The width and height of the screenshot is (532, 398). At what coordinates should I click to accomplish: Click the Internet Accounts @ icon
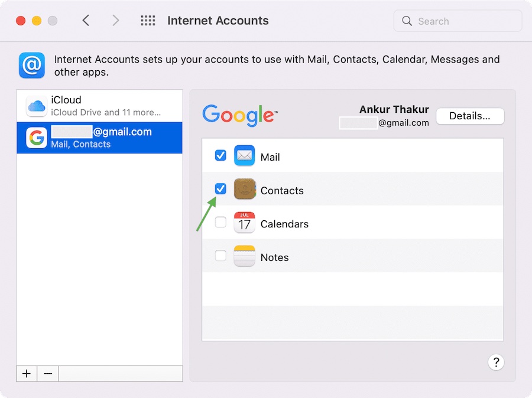click(31, 65)
